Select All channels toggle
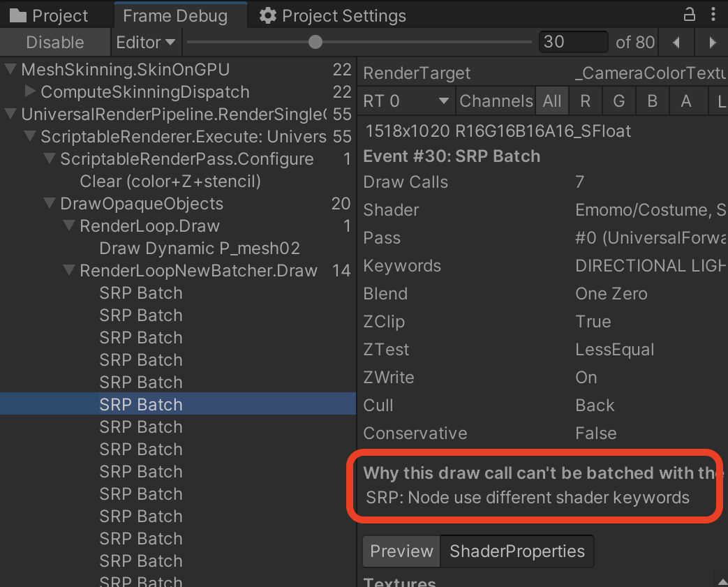Screen dimensions: 728x587 click(x=552, y=101)
